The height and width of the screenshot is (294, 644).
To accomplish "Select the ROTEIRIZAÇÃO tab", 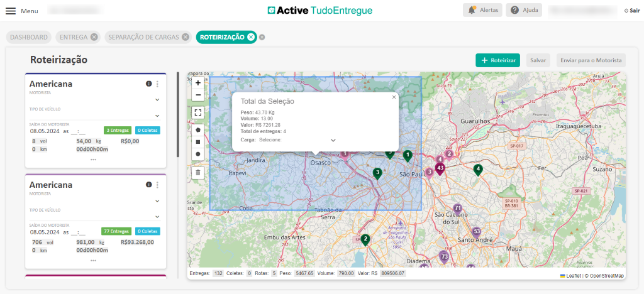I will point(222,37).
